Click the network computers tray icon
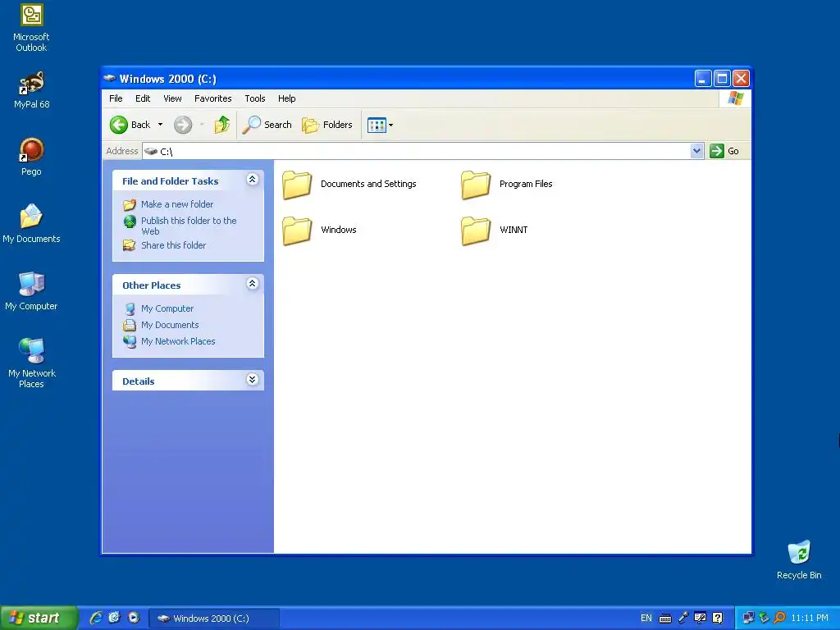The width and height of the screenshot is (840, 630). pos(748,618)
